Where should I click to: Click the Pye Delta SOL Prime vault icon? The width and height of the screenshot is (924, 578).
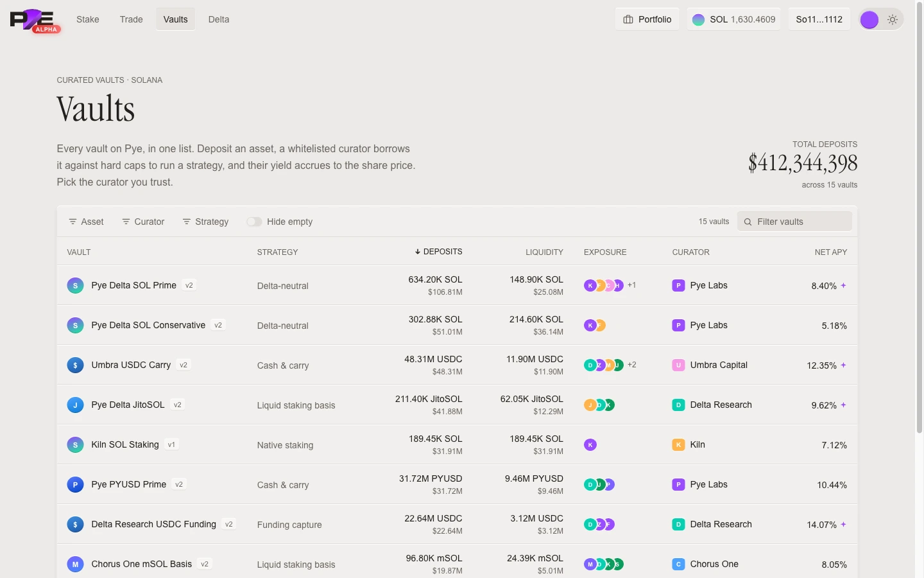tap(75, 286)
